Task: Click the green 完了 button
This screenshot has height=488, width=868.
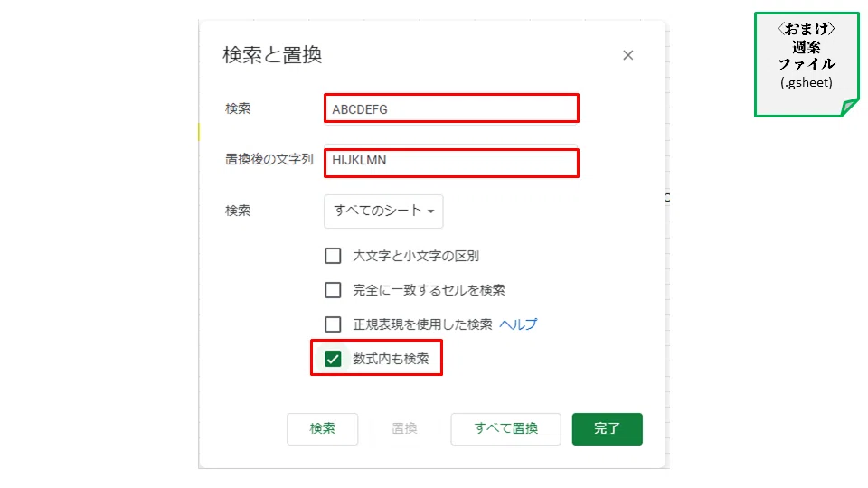Action: point(608,428)
